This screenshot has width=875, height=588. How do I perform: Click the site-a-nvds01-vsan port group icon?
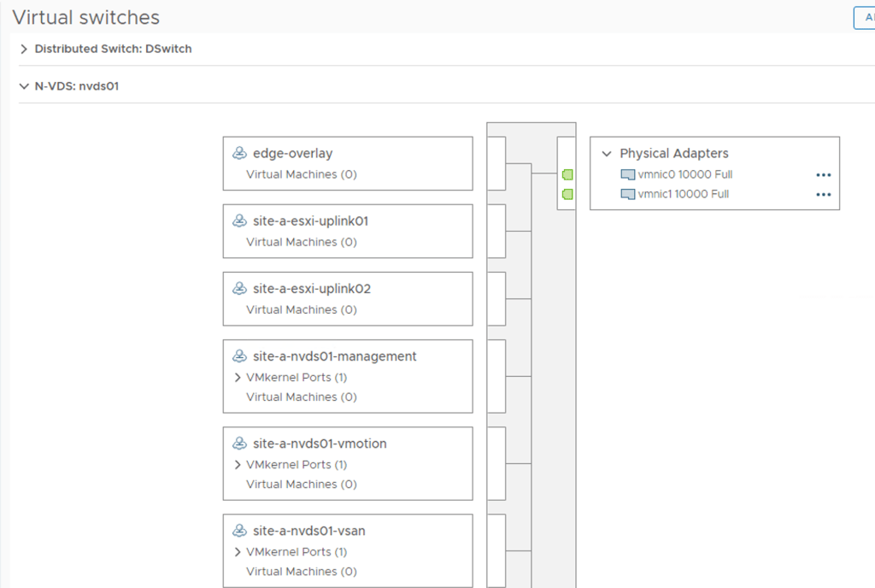[x=239, y=531]
